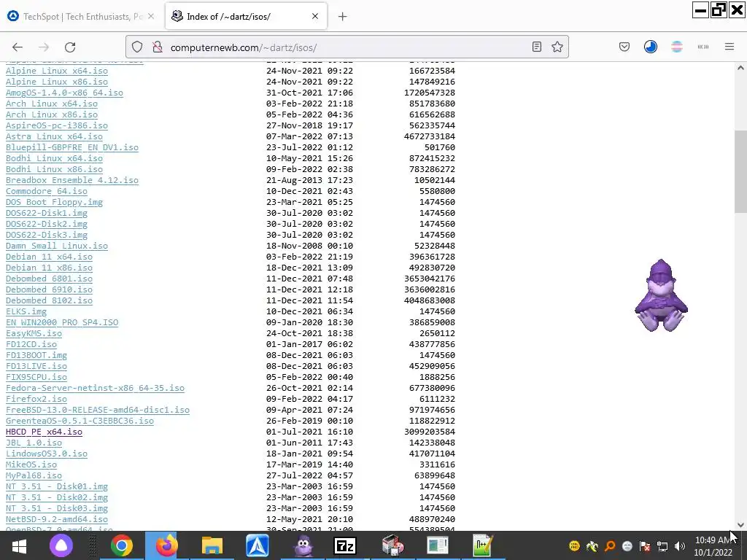
Task: Open the DOS622-Disk2.img link
Action: point(46,225)
